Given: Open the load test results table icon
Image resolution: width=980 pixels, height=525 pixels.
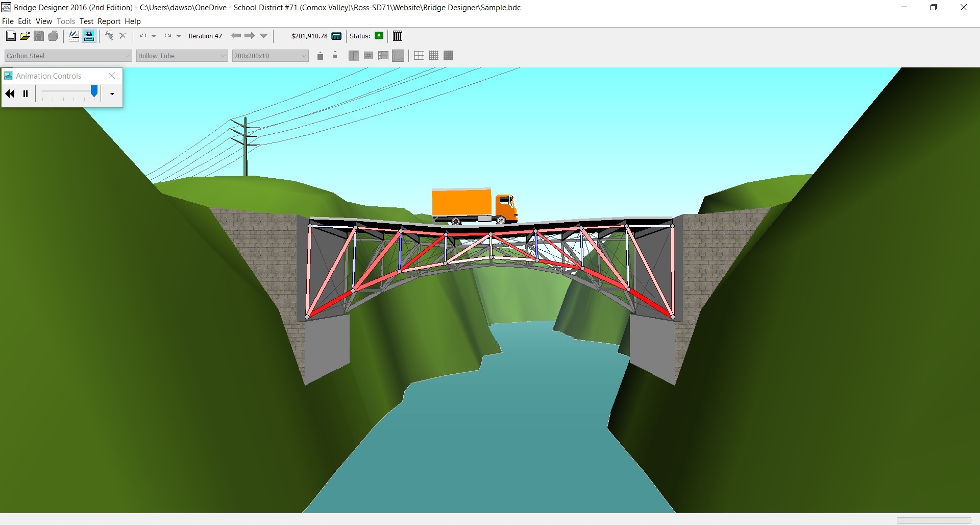Looking at the screenshot, I should tap(398, 36).
